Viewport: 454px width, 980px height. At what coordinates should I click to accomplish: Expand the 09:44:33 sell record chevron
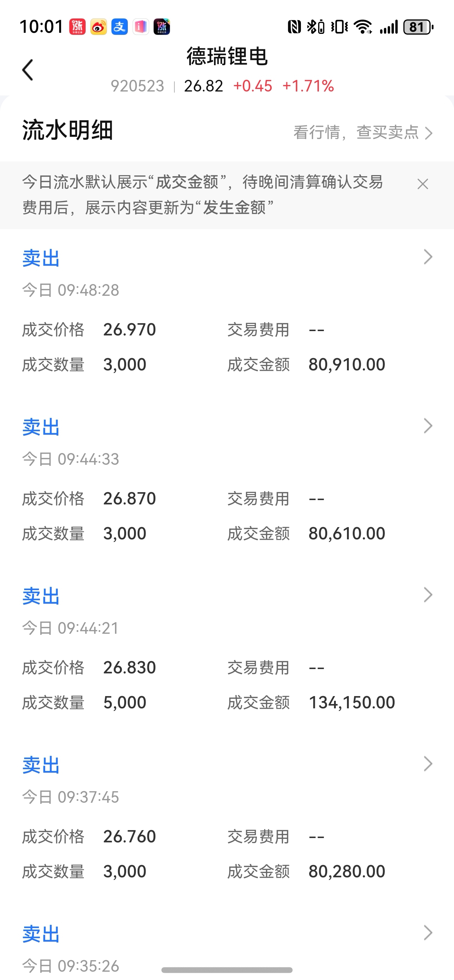coord(428,426)
